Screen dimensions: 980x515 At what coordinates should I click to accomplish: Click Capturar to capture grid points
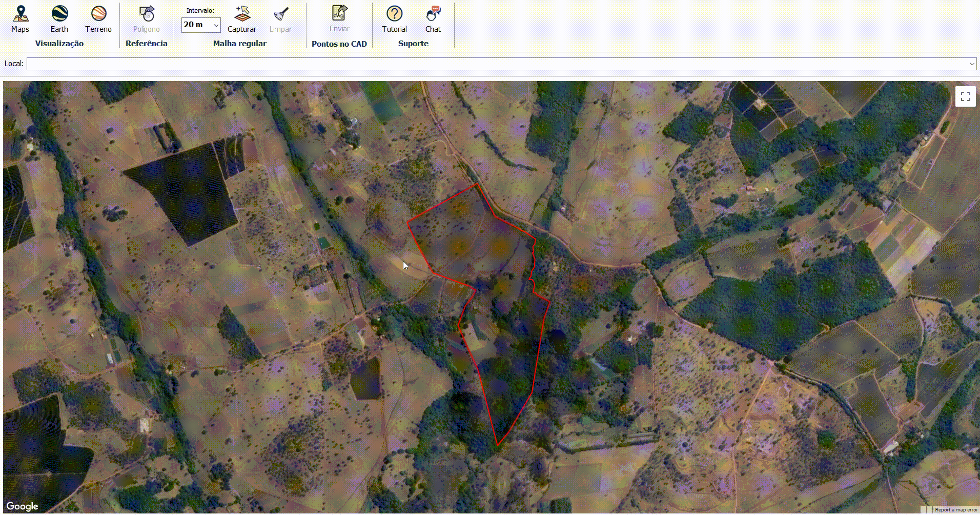tap(241, 19)
